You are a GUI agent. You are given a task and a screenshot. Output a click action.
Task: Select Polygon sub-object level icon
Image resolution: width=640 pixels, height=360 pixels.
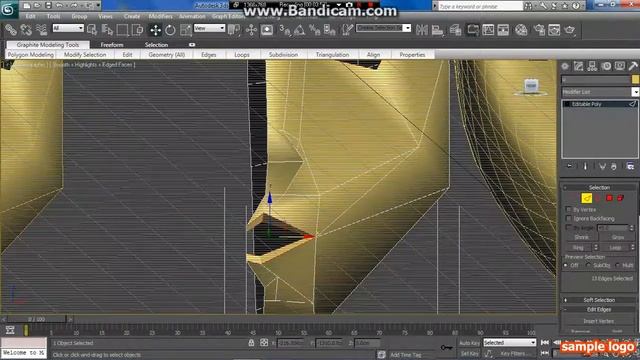[609, 198]
